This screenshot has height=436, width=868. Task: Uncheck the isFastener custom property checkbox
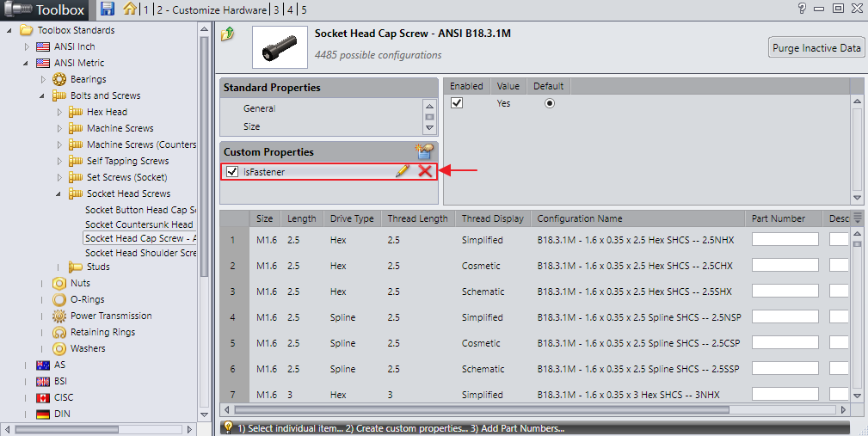point(232,172)
